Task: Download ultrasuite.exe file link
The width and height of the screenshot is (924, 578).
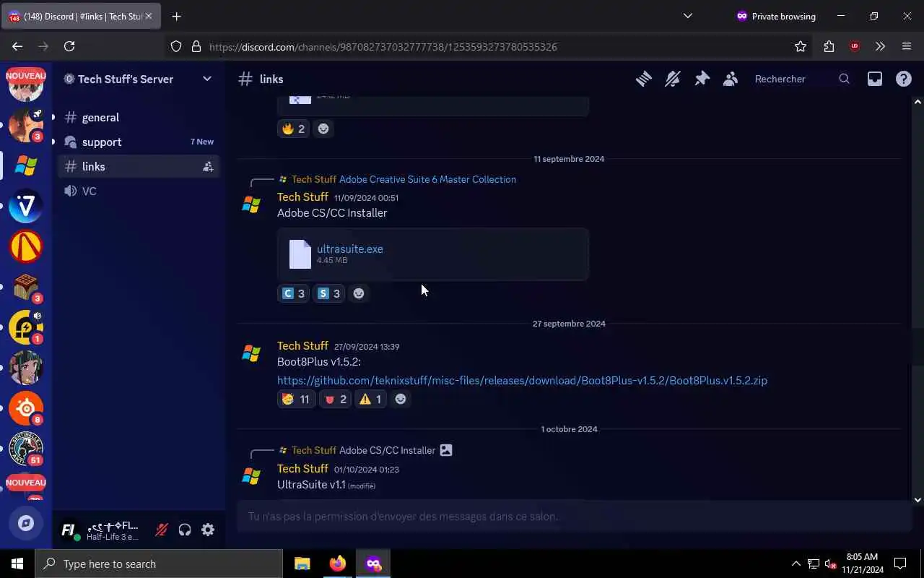Action: pos(350,249)
